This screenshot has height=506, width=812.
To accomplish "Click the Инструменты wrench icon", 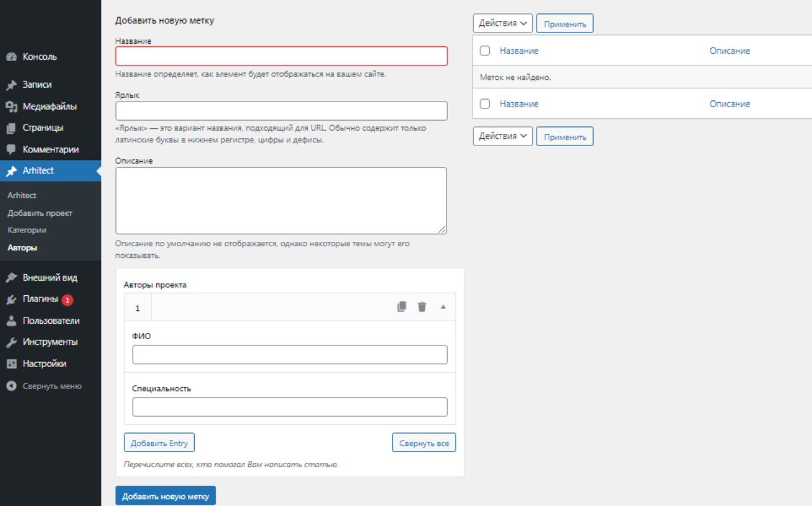I will [11, 342].
